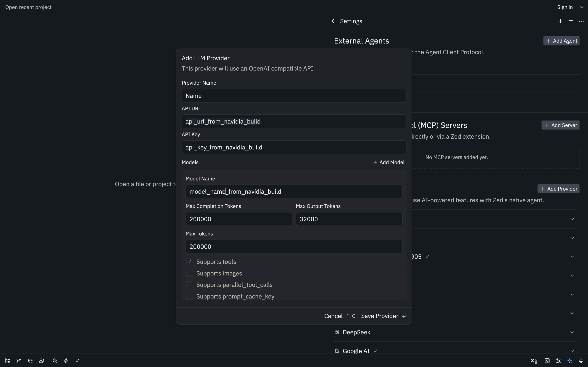Open the collaboration panel icon

[x=41, y=361]
